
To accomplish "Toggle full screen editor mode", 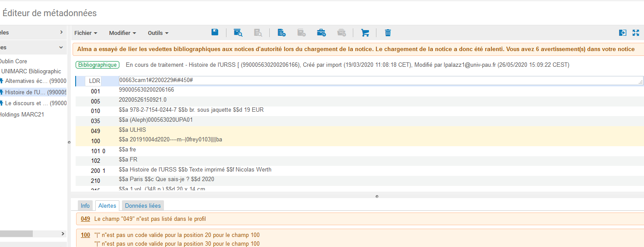I will tap(636, 33).
